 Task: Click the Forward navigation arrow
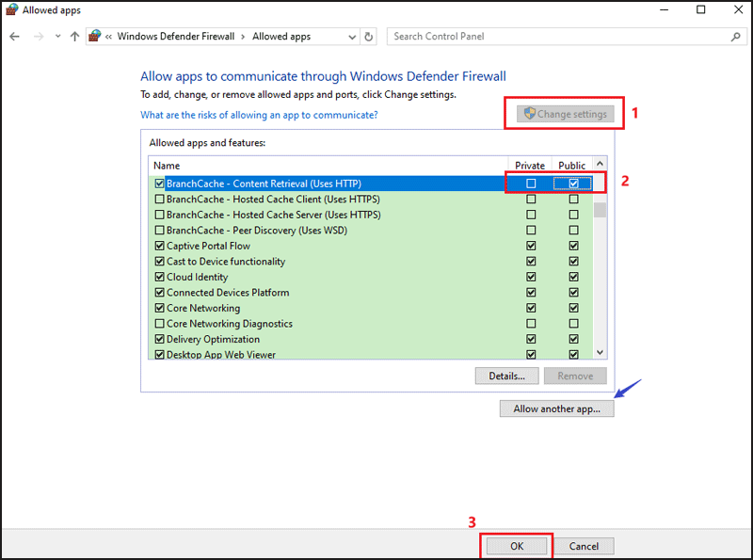coord(39,37)
